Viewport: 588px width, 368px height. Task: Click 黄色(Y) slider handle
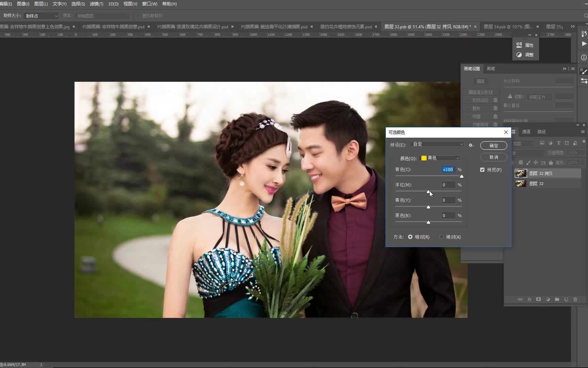click(428, 207)
